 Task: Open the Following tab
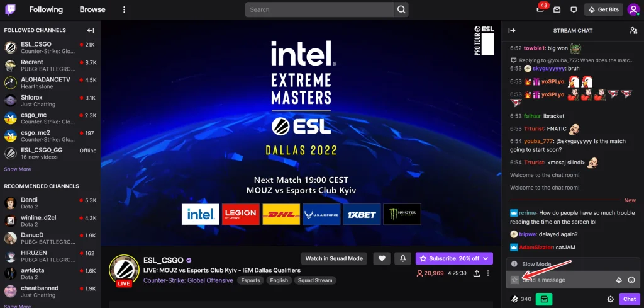pyautogui.click(x=46, y=9)
